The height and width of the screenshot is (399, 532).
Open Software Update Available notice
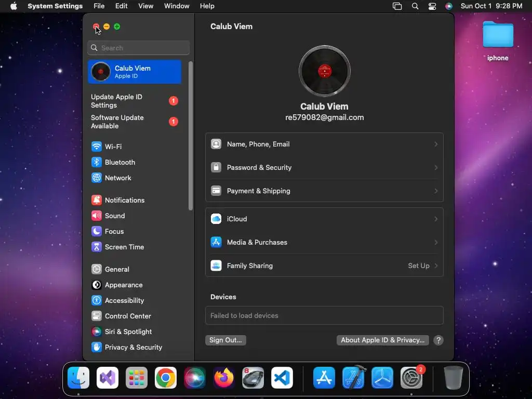(x=135, y=122)
